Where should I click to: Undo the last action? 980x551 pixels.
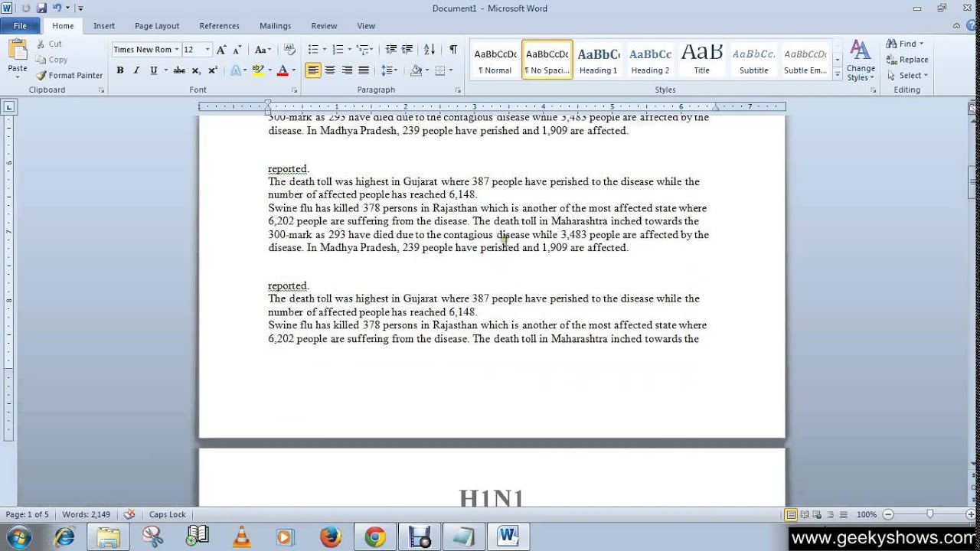coord(57,8)
